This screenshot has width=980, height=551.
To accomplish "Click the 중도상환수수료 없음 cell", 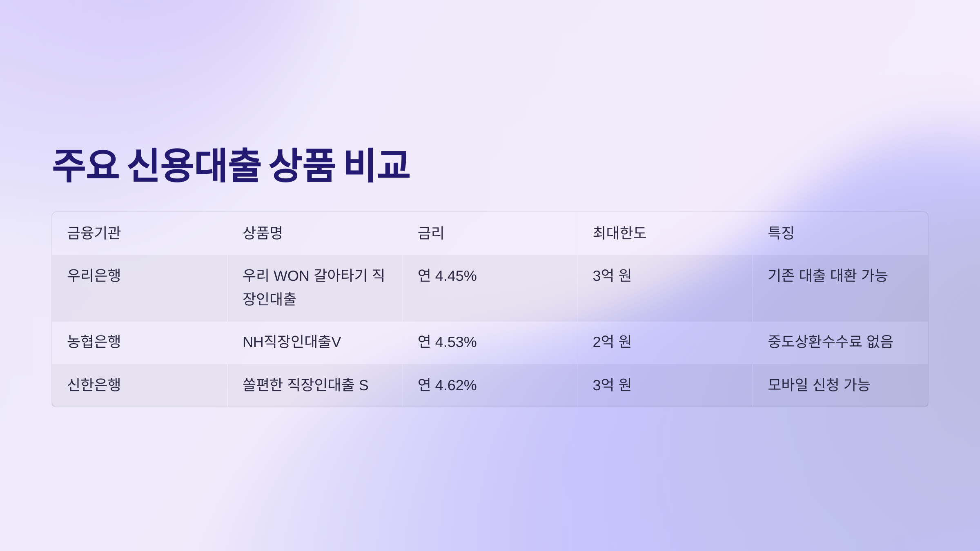I will [831, 342].
